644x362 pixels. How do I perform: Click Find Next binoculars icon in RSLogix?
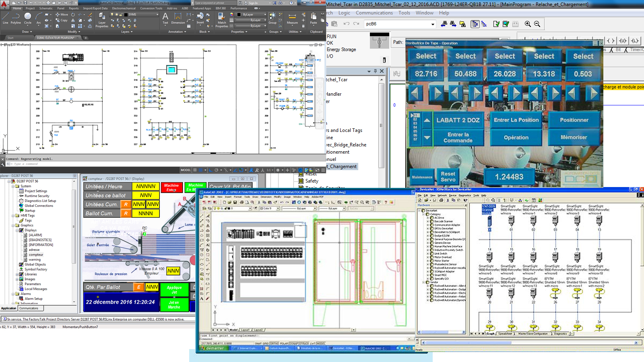(x=453, y=24)
